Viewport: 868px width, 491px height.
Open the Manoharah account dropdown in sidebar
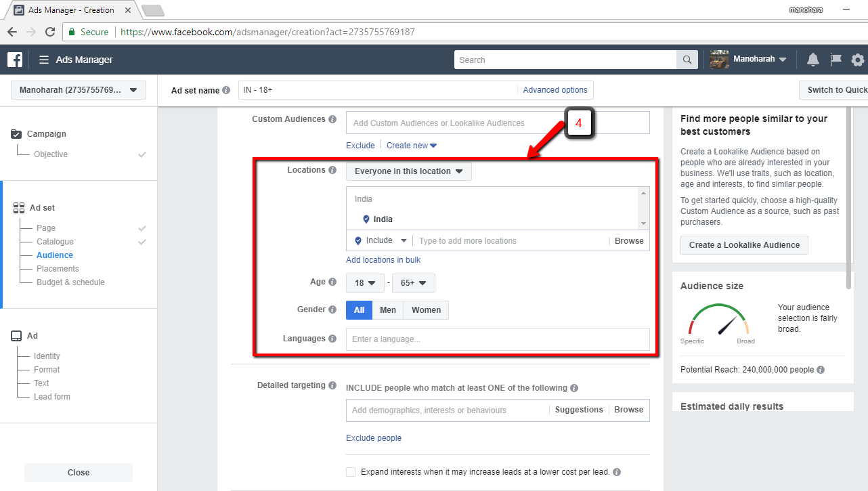pos(79,90)
